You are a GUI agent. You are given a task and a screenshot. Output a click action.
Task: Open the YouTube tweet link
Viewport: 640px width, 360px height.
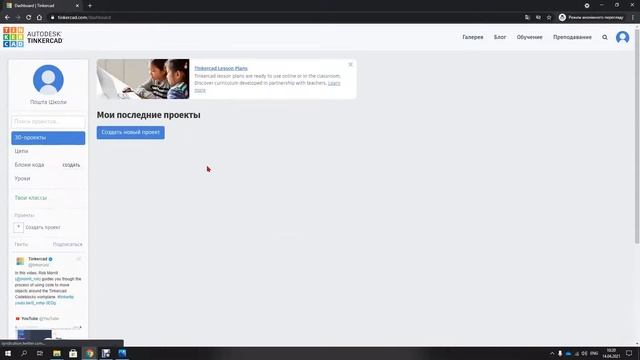tap(30, 318)
